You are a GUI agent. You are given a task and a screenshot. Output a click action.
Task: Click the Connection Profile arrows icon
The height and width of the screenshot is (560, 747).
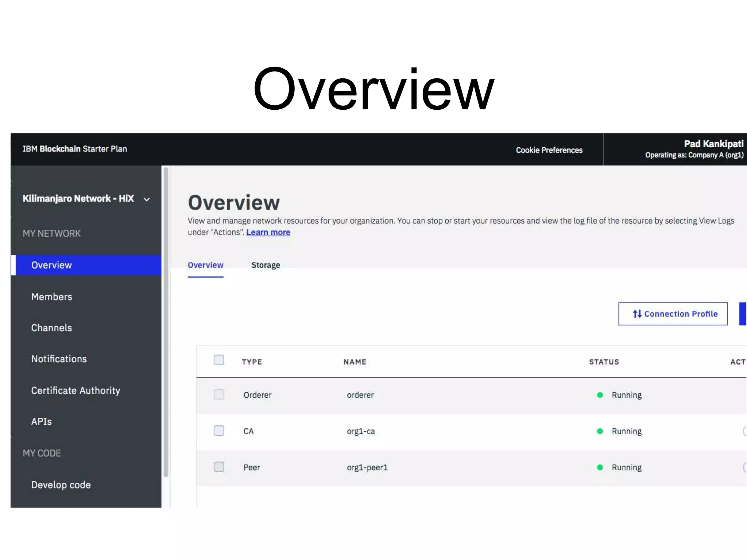pos(637,314)
